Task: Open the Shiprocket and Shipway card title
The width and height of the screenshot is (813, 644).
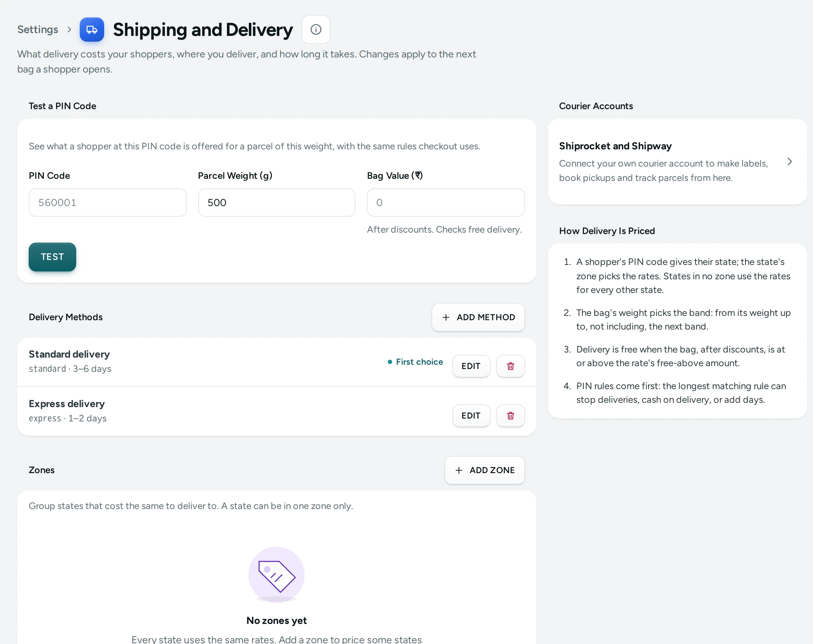Action: 615,146
